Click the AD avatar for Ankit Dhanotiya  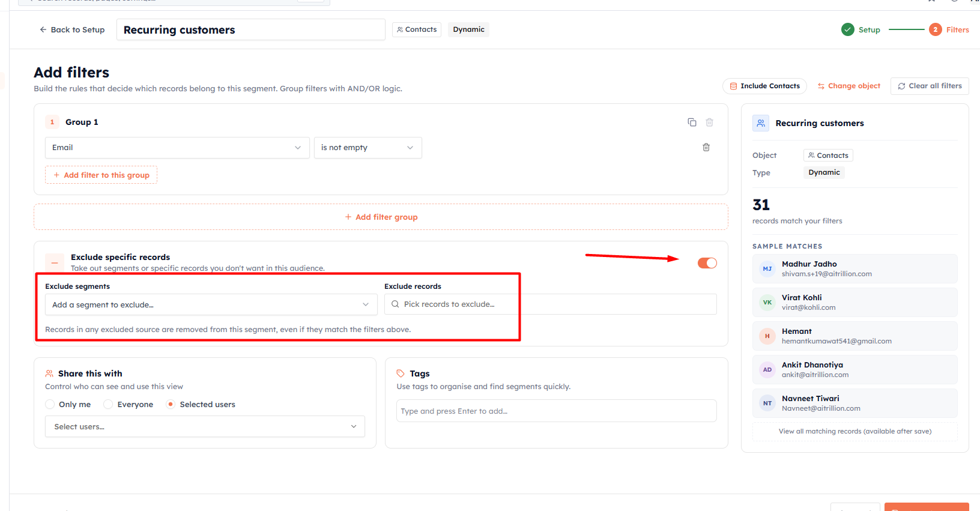[x=767, y=370]
